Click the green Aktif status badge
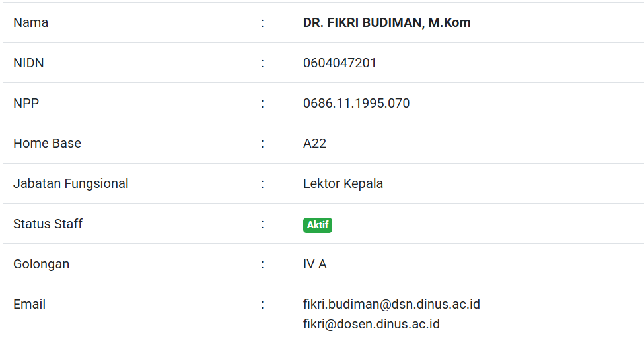The height and width of the screenshot is (341, 644). point(317,225)
